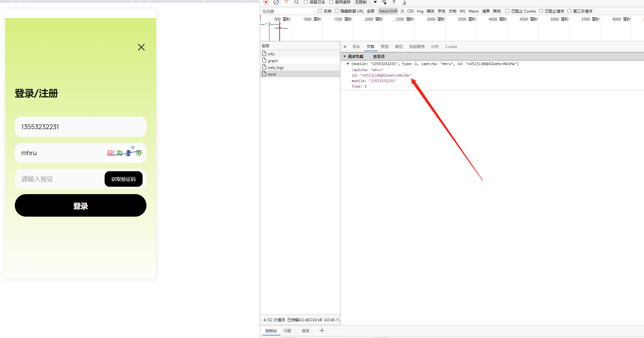
Task: Filter requests by 其他
Action: click(x=497, y=11)
